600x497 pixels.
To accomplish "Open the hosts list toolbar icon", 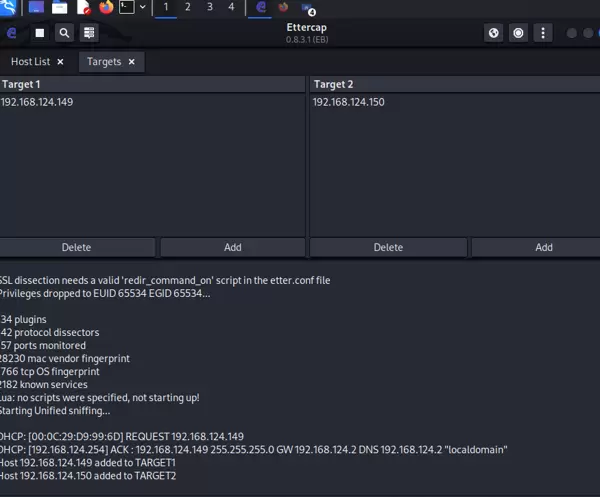I will pos(90,33).
